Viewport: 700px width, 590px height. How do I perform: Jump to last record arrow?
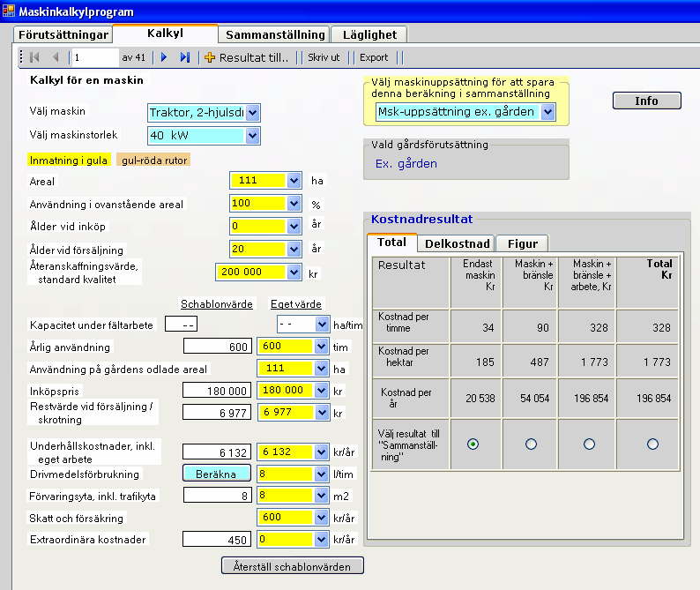pyautogui.click(x=185, y=57)
